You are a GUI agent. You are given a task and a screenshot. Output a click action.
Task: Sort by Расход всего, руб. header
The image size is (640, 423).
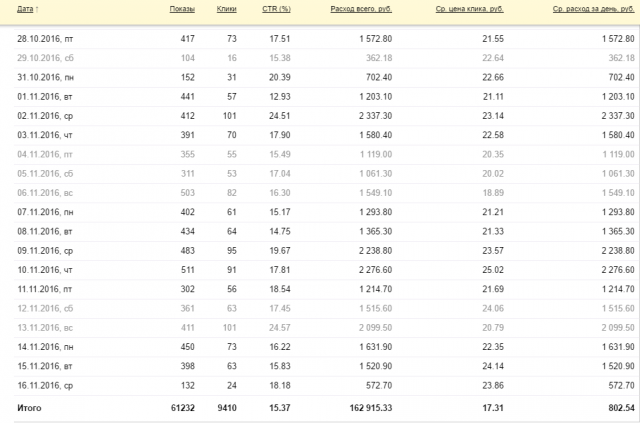[x=361, y=9]
